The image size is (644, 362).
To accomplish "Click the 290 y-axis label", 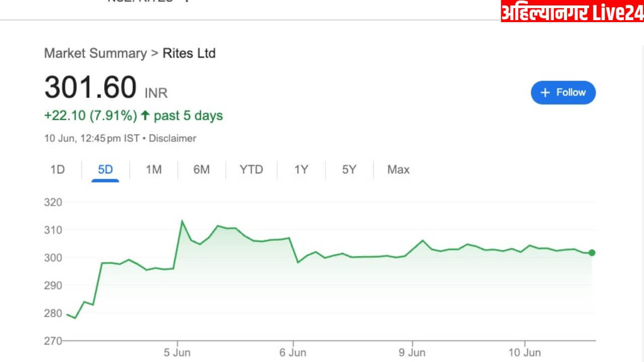I will 53,286.
